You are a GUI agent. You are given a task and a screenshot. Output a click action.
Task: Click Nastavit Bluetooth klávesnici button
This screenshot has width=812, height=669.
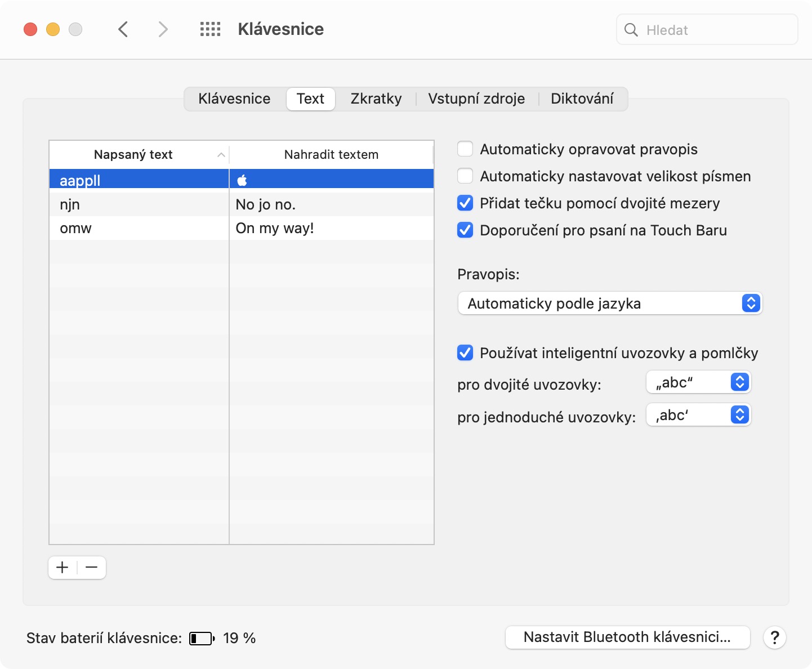click(627, 637)
